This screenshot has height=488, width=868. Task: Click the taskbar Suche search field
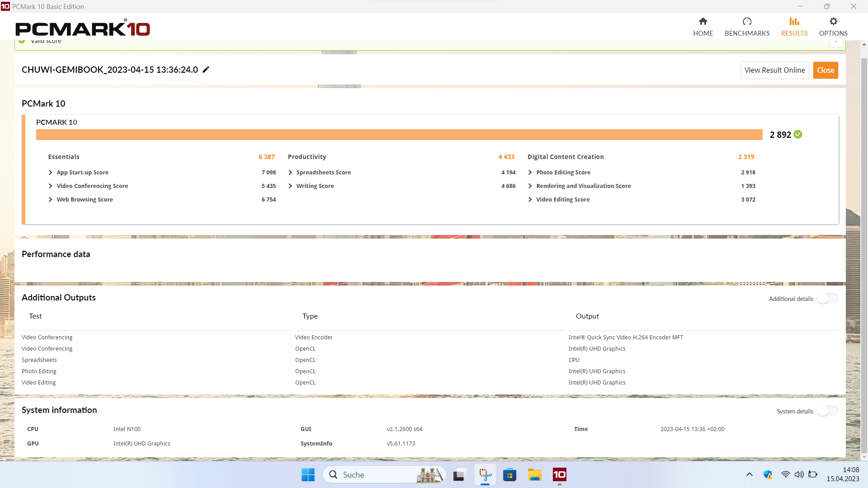tap(384, 474)
